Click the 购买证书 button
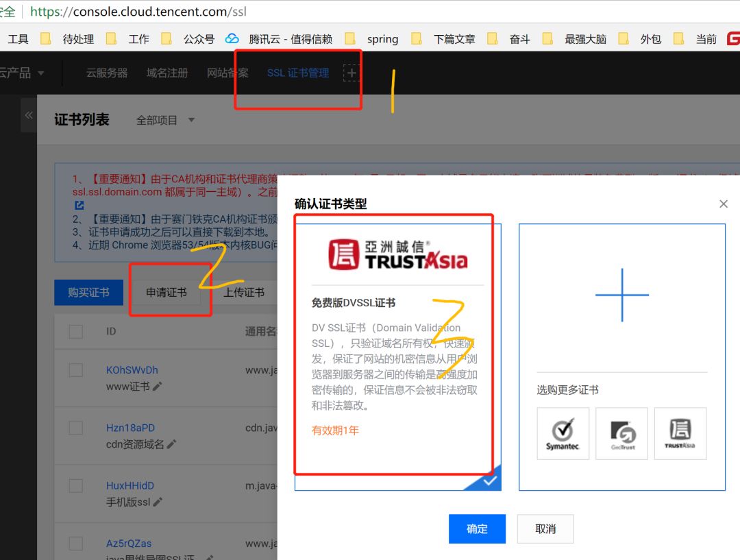The width and height of the screenshot is (740, 560). pos(88,293)
